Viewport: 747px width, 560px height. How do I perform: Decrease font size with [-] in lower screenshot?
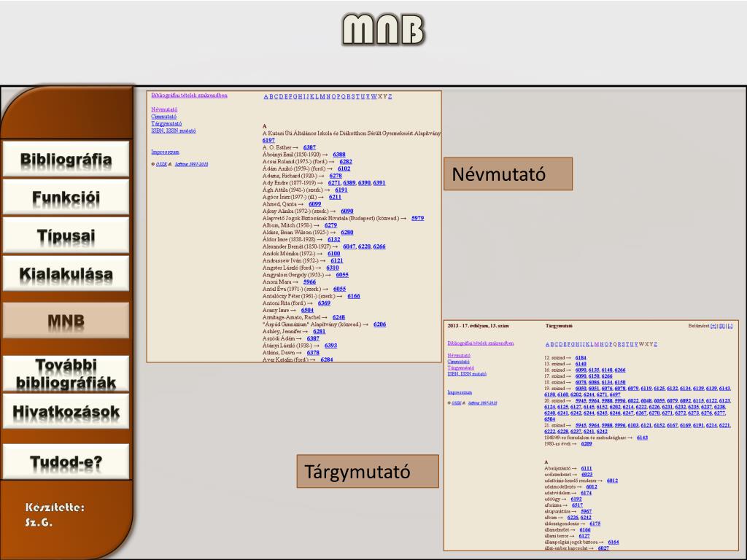click(x=729, y=326)
